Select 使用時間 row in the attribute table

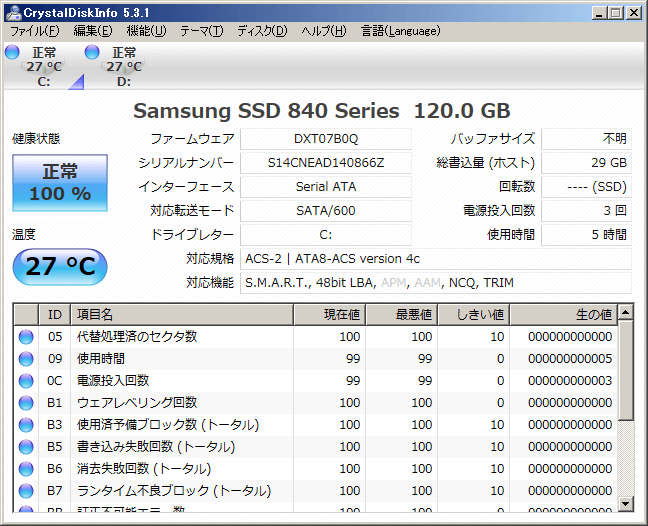[316, 359]
